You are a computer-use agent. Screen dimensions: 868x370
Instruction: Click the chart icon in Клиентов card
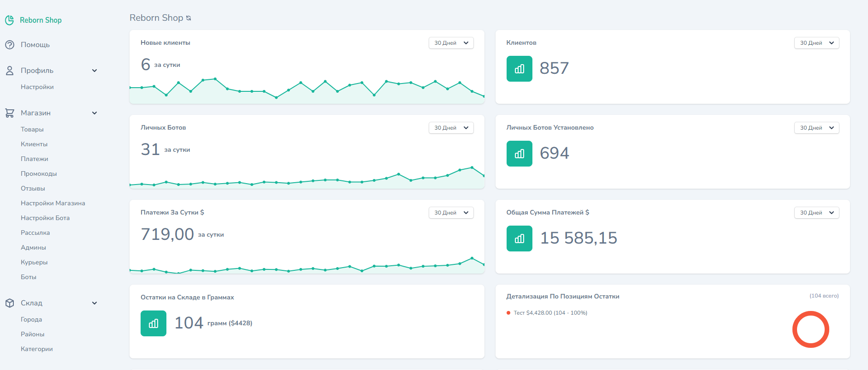[x=519, y=69]
